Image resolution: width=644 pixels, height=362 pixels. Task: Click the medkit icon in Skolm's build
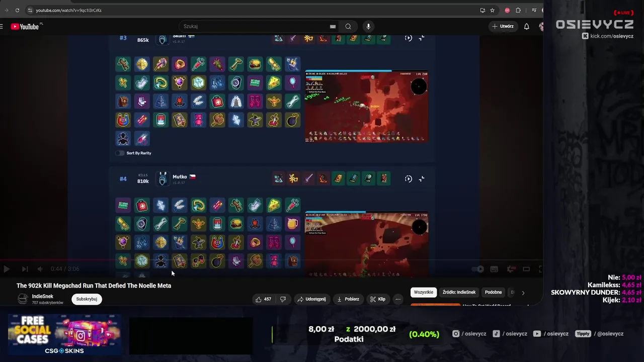coord(217,101)
